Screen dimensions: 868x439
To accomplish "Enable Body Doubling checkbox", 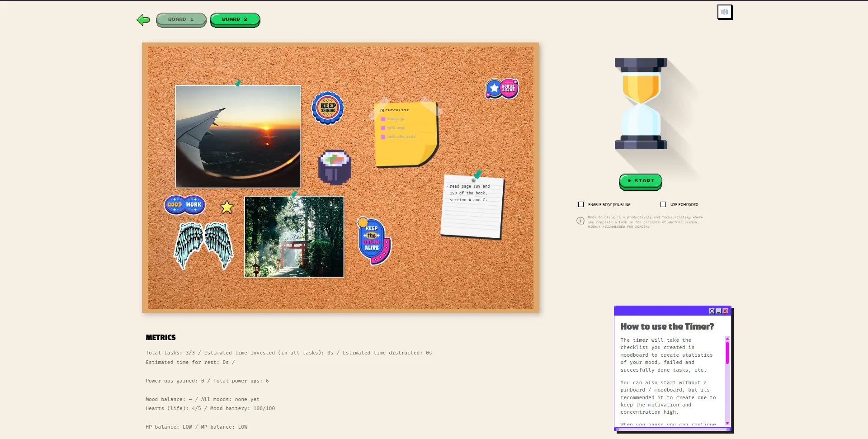I will 581,204.
